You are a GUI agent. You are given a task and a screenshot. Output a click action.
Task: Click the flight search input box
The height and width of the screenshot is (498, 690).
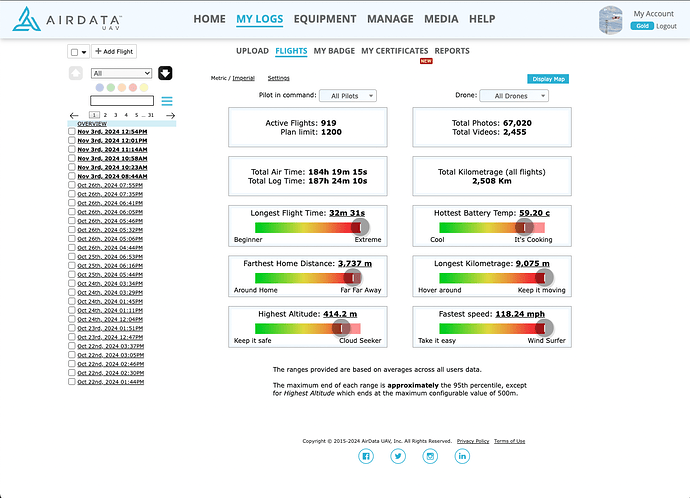click(x=121, y=101)
